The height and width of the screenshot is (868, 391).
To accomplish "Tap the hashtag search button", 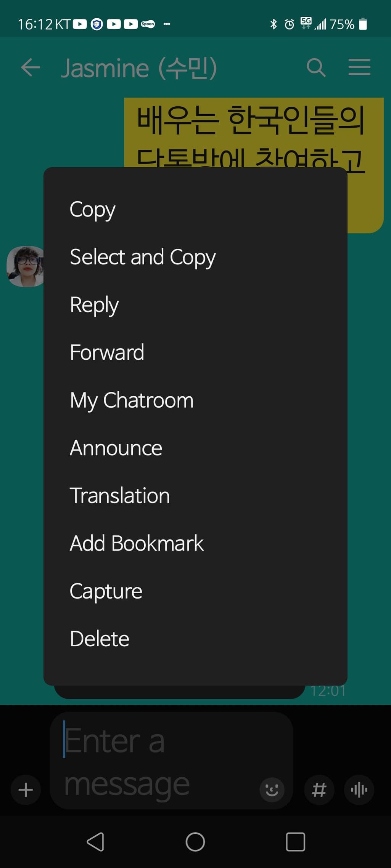I will (319, 790).
